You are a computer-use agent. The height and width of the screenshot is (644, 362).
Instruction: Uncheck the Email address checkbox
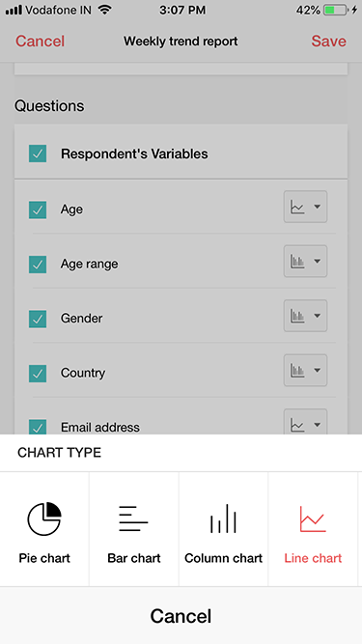38,427
